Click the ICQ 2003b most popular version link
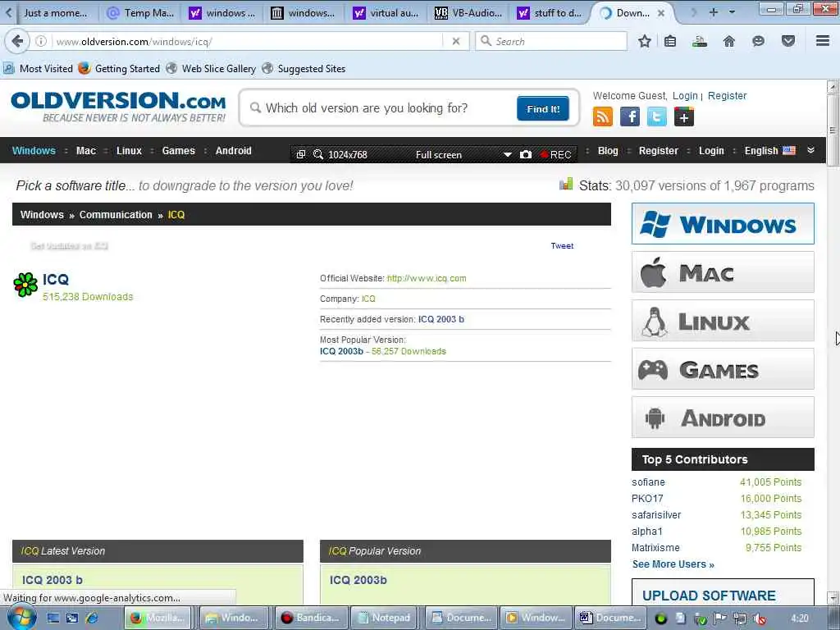The width and height of the screenshot is (840, 630). [x=341, y=351]
